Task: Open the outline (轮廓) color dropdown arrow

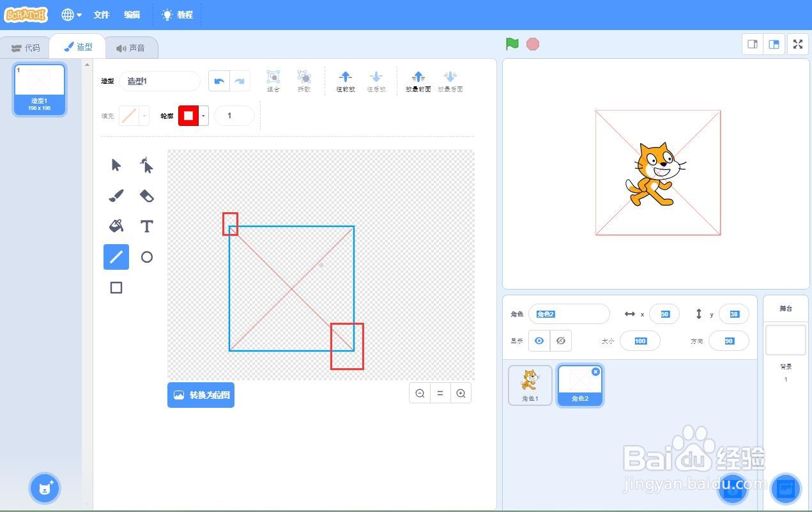Action: [204, 116]
